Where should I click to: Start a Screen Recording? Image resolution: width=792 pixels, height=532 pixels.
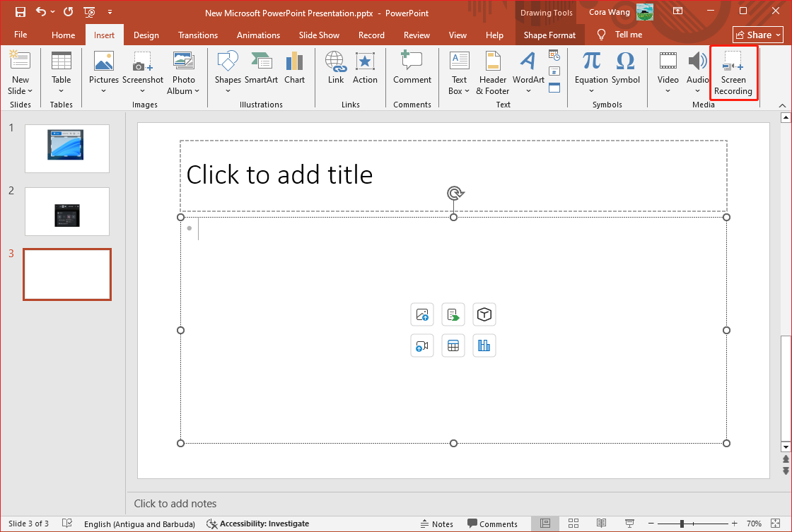coord(733,73)
